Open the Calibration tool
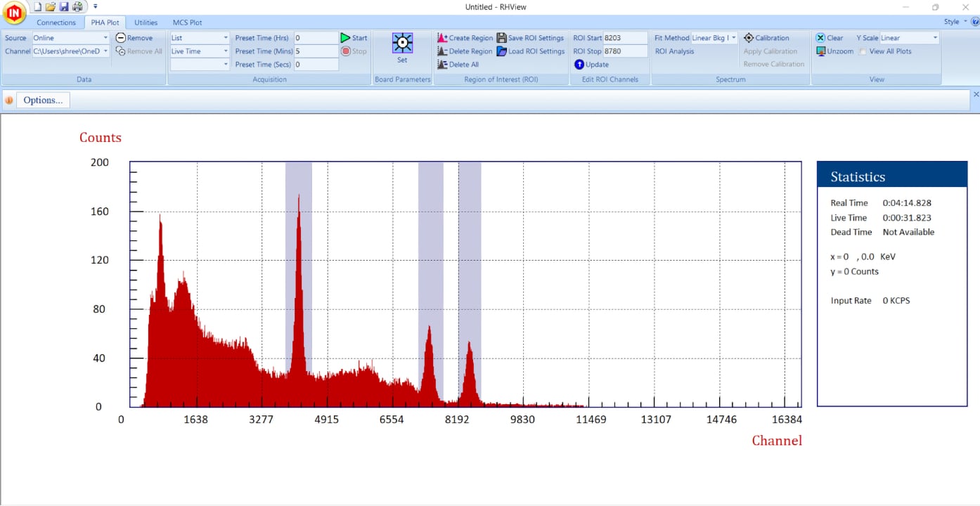The image size is (980, 506). click(766, 38)
